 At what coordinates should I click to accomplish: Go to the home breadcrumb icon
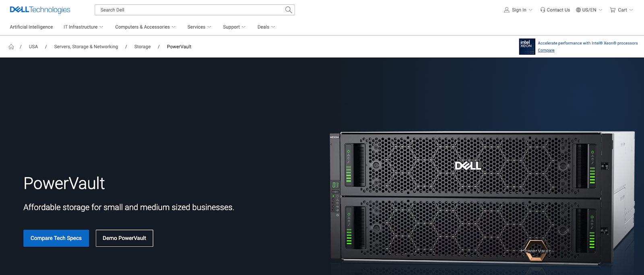[11, 47]
